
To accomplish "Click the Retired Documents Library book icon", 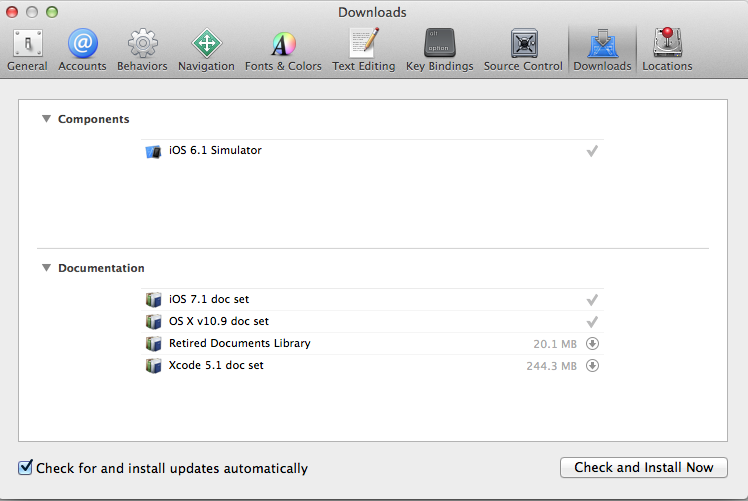I will click(x=153, y=344).
